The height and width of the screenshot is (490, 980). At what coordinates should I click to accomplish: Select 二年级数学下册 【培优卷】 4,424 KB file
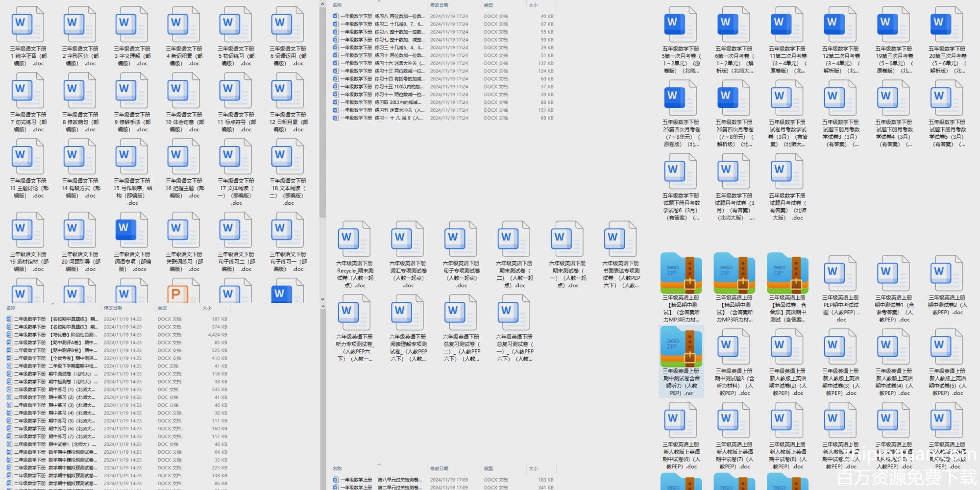[x=54, y=335]
